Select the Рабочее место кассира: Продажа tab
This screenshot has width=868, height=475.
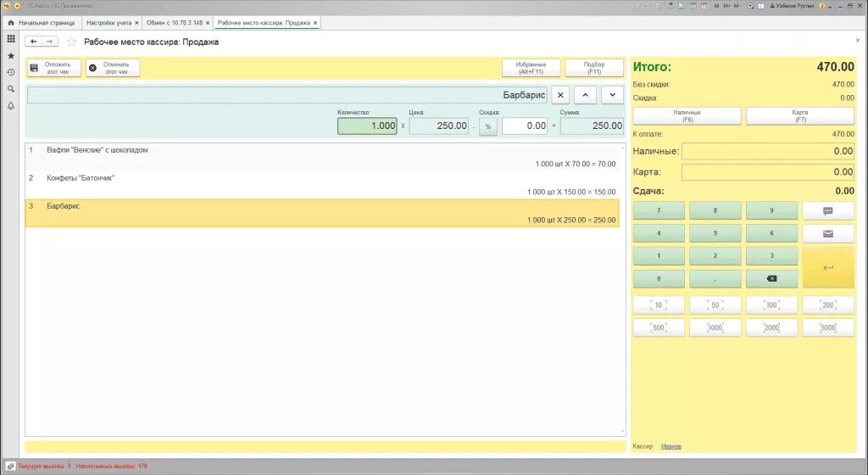[x=267, y=23]
